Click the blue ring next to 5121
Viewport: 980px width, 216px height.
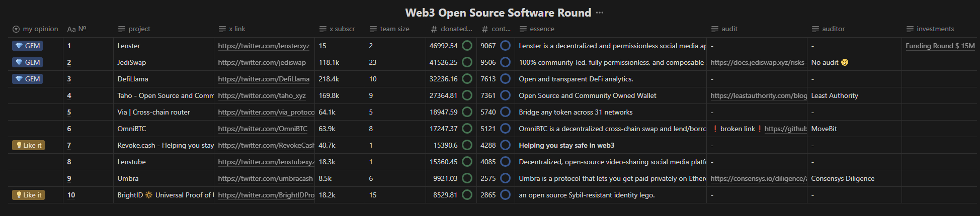(506, 129)
